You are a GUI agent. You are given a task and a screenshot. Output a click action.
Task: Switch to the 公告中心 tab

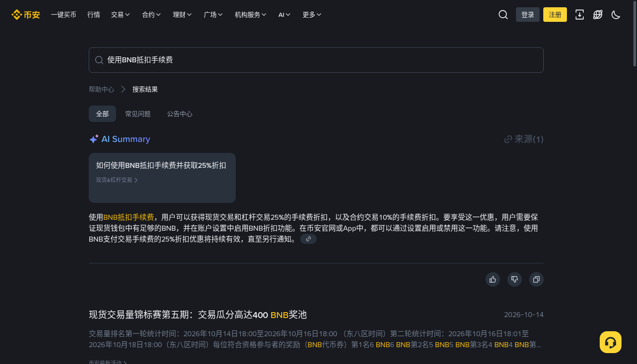pos(180,114)
